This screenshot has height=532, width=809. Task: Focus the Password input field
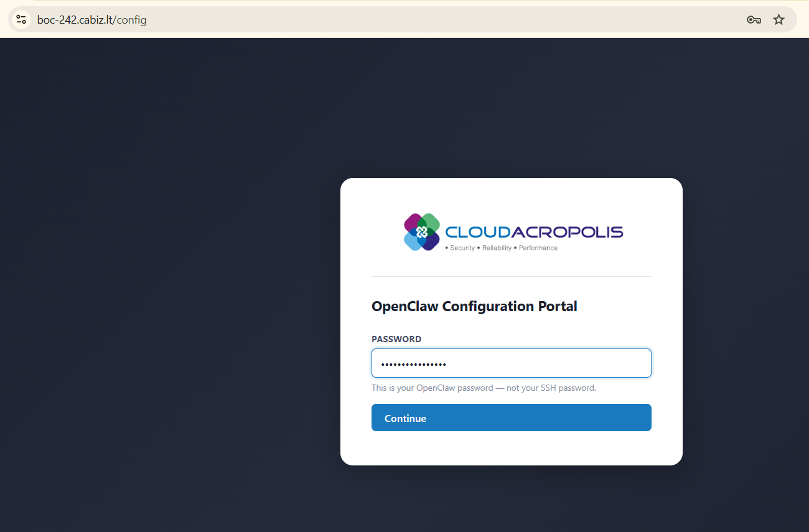click(x=512, y=363)
